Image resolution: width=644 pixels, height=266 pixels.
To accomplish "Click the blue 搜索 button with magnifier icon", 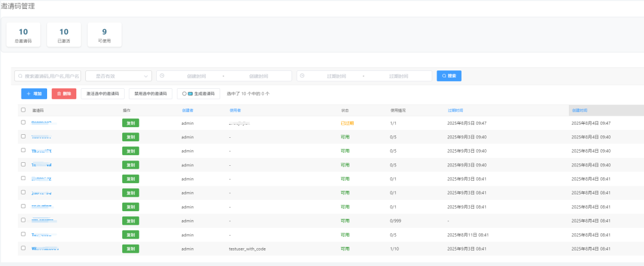I will 449,76.
